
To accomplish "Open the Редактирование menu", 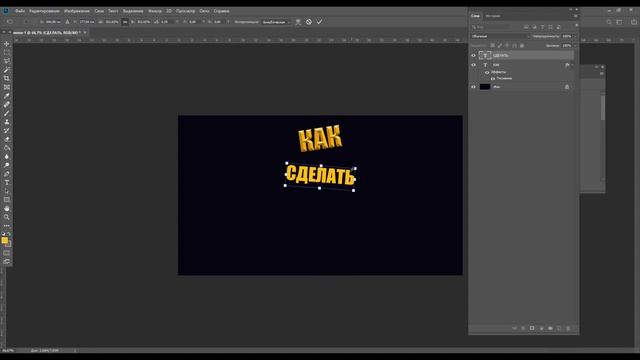I will tap(44, 11).
